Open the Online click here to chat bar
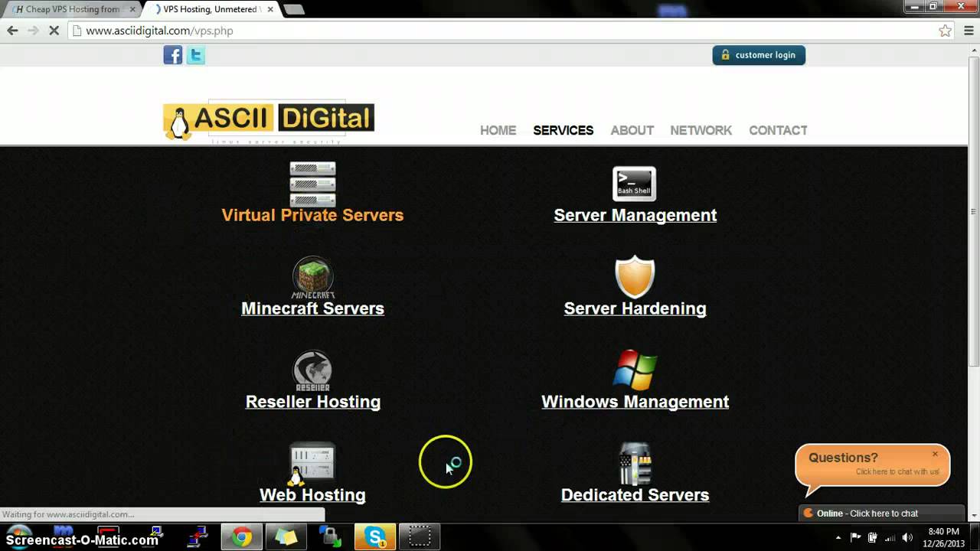 coord(882,514)
